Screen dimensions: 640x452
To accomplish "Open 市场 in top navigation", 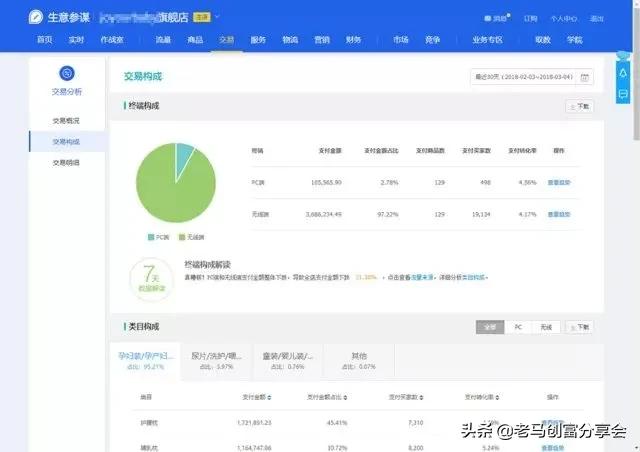I will (x=401, y=40).
